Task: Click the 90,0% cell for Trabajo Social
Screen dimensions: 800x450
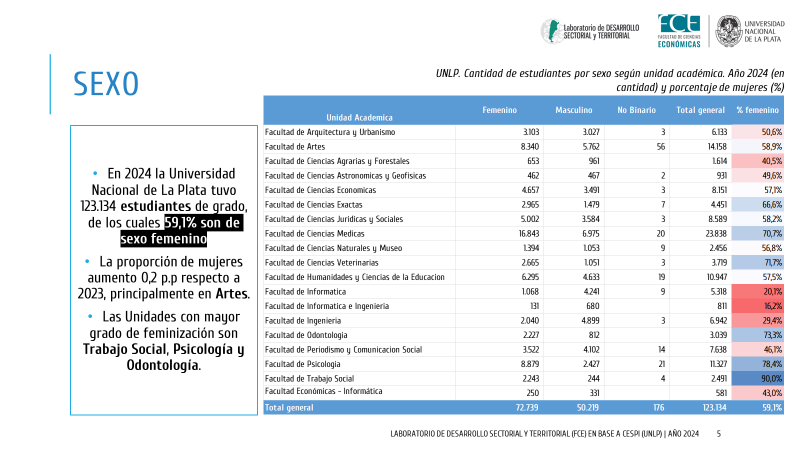Action: pyautogui.click(x=758, y=379)
